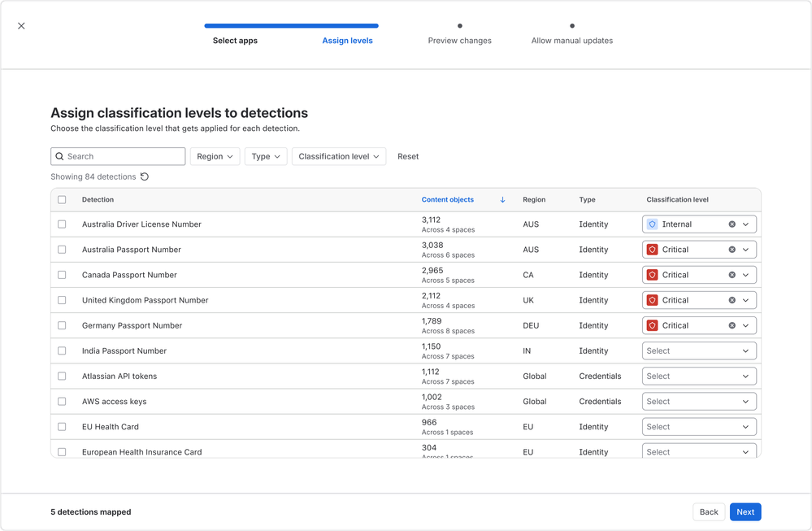Click the red Critical shield icon for Germany Passport
The width and height of the screenshot is (812, 531).
click(x=652, y=325)
